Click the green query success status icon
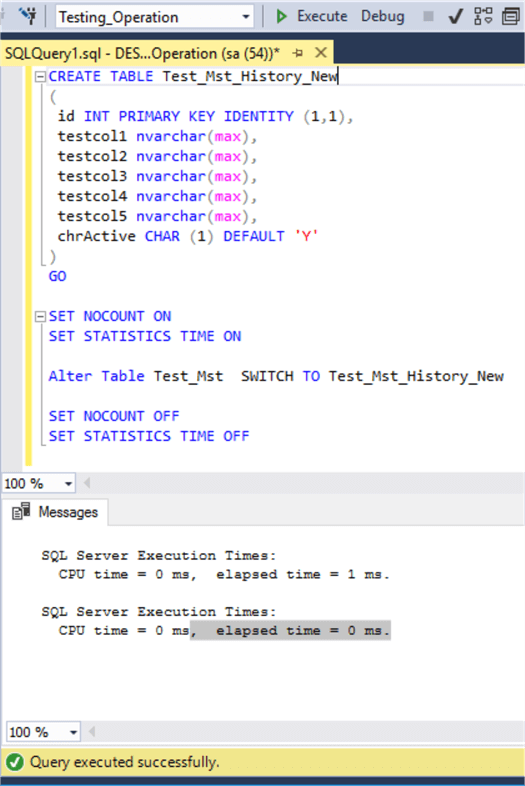This screenshot has width=525, height=786. click(x=15, y=762)
